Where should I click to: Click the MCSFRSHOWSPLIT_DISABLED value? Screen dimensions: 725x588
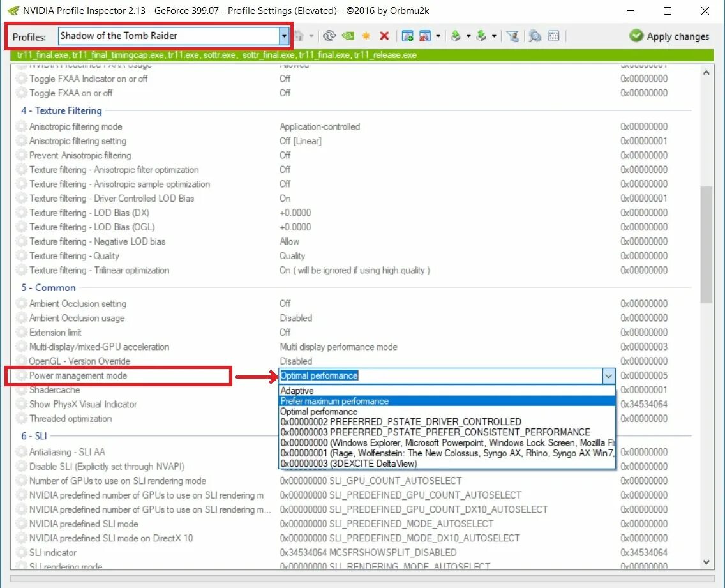point(368,552)
